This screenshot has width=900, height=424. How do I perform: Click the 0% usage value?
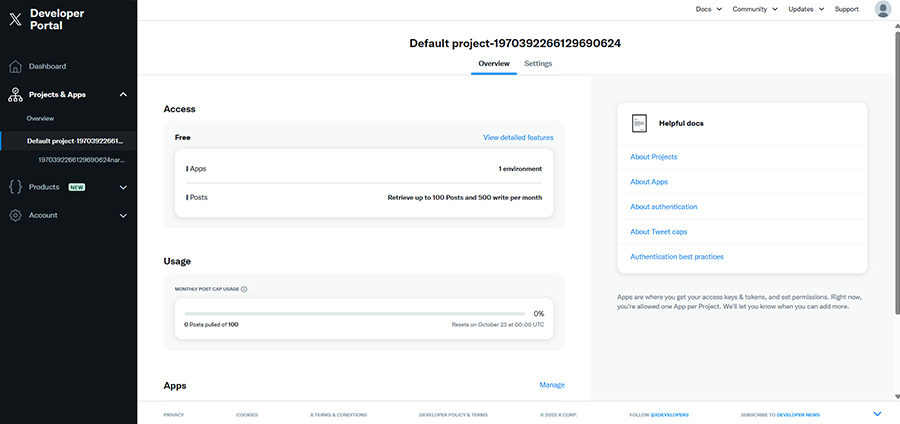539,314
